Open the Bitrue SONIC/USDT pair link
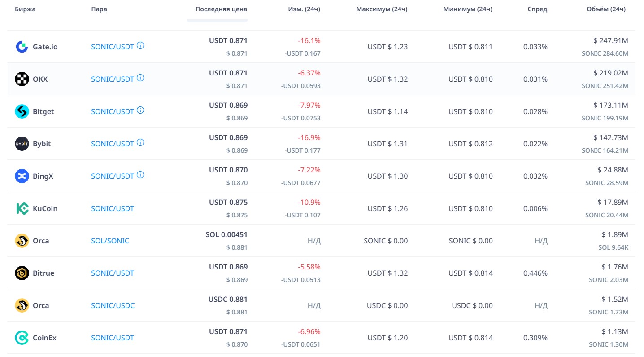The image size is (644, 357). (112, 273)
